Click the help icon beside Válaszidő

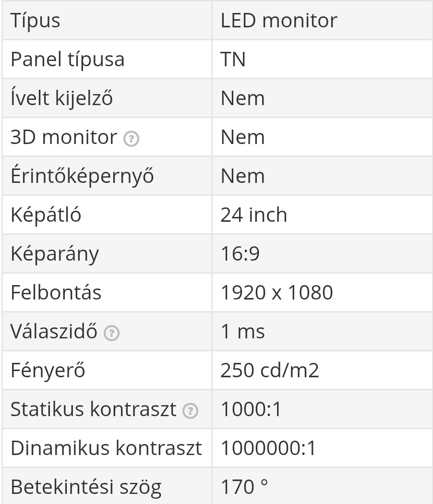click(112, 333)
